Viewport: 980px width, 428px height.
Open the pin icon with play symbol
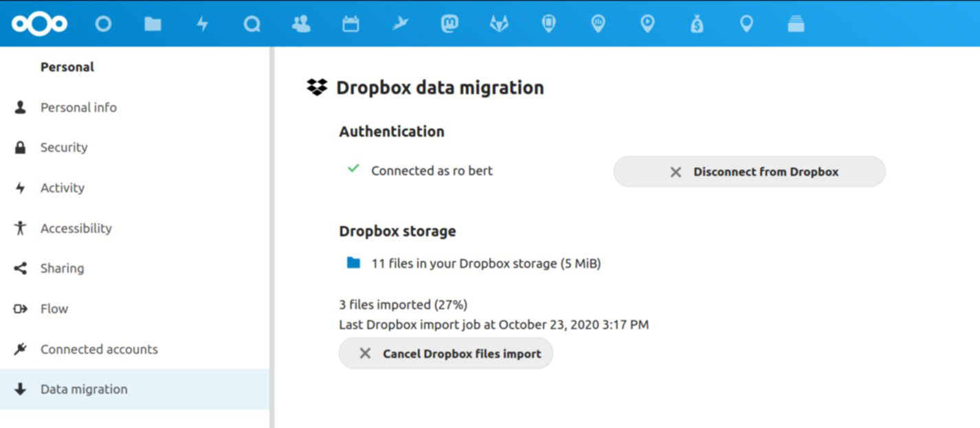[647, 24]
